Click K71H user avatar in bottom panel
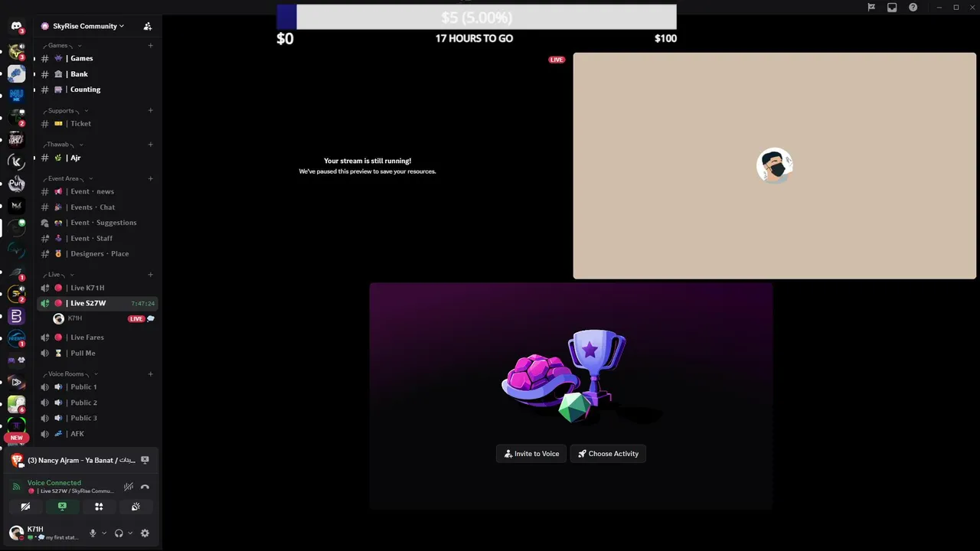Screen dimensions: 980x551 (16, 533)
